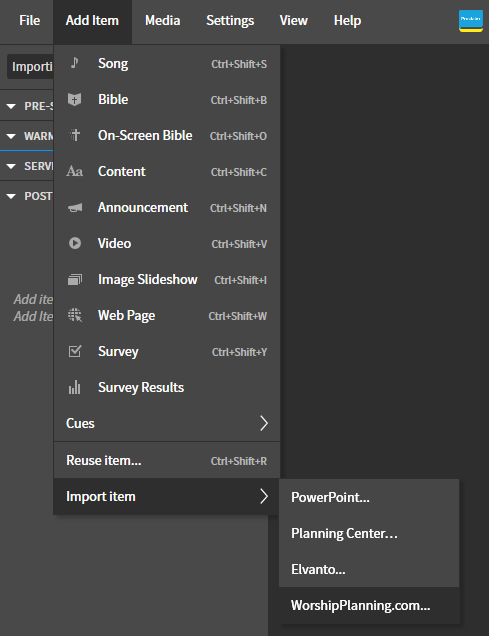
Task: Click the Ctrl+Shift+N shortcut label
Action: [x=238, y=208]
